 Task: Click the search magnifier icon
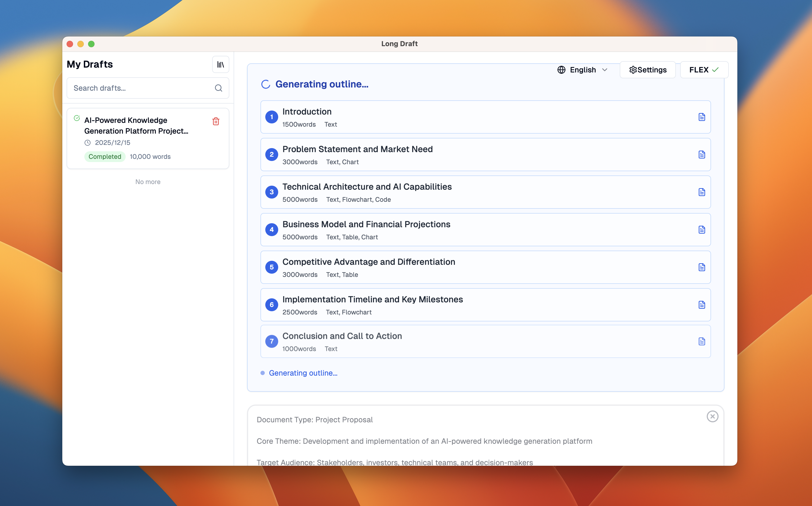218,88
